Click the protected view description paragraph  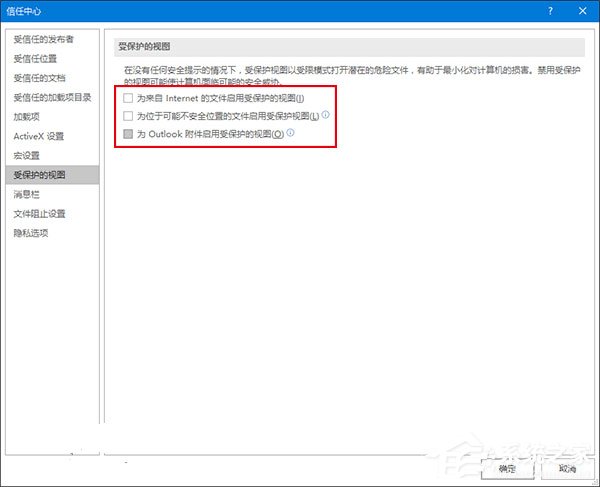click(x=352, y=75)
